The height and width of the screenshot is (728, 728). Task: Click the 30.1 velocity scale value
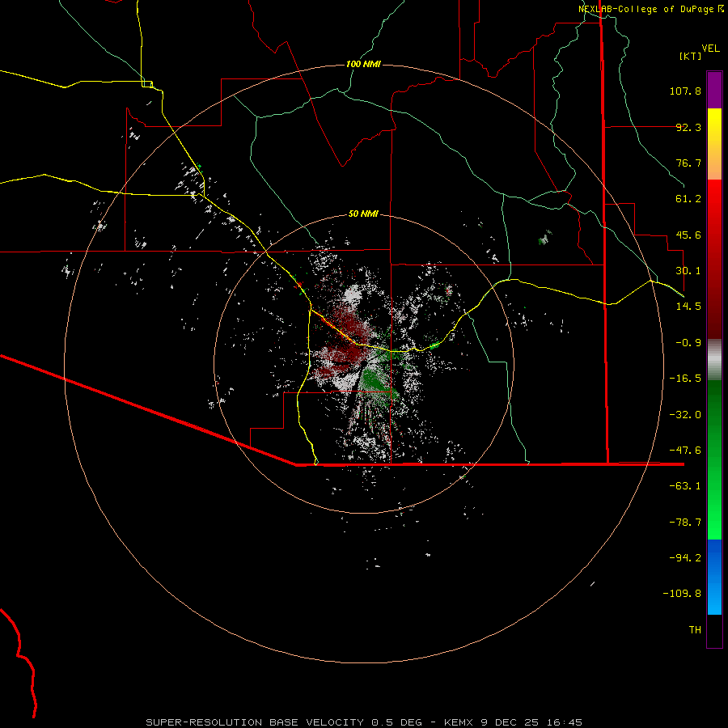(688, 271)
